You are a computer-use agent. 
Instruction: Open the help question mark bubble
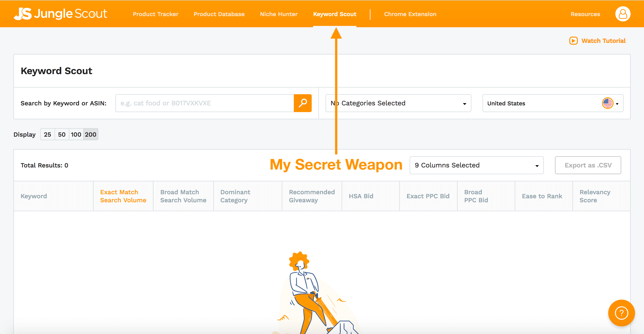tap(621, 313)
